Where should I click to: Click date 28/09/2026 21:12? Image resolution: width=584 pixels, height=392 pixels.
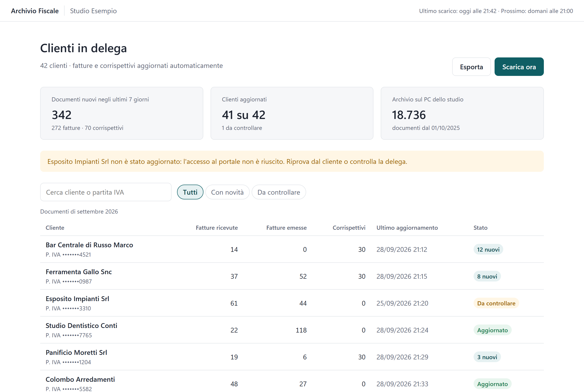(x=401, y=249)
